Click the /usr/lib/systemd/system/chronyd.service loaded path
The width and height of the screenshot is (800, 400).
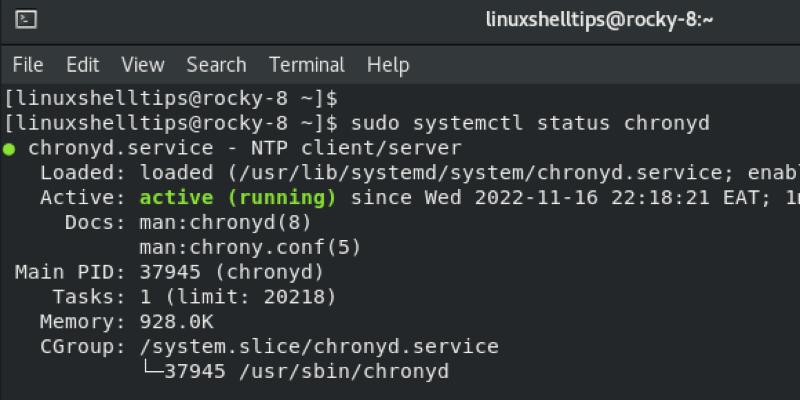pos(479,173)
